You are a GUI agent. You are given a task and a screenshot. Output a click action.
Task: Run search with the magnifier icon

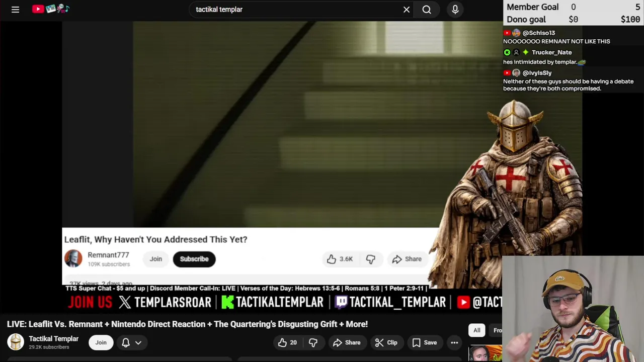427,10
